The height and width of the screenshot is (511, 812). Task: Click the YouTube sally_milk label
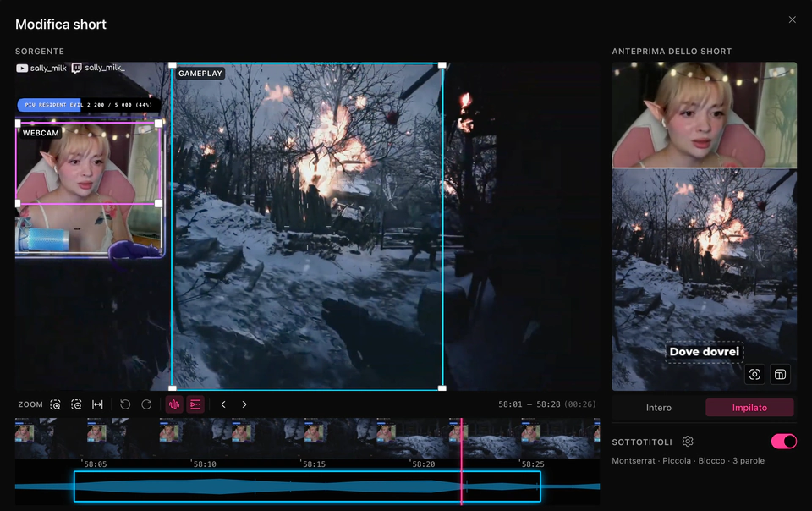click(x=41, y=69)
